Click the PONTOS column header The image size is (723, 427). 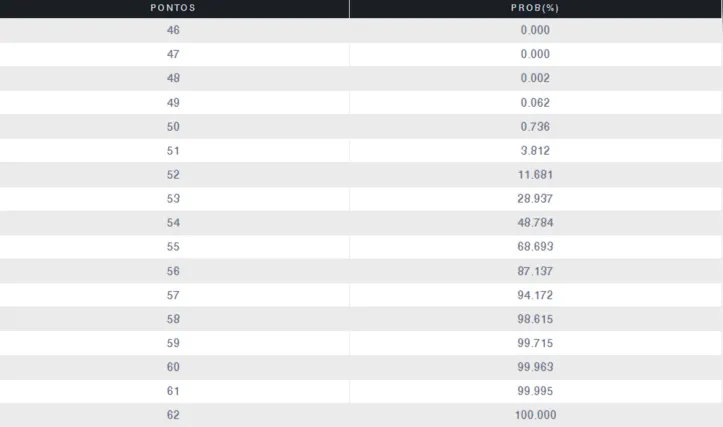(173, 8)
